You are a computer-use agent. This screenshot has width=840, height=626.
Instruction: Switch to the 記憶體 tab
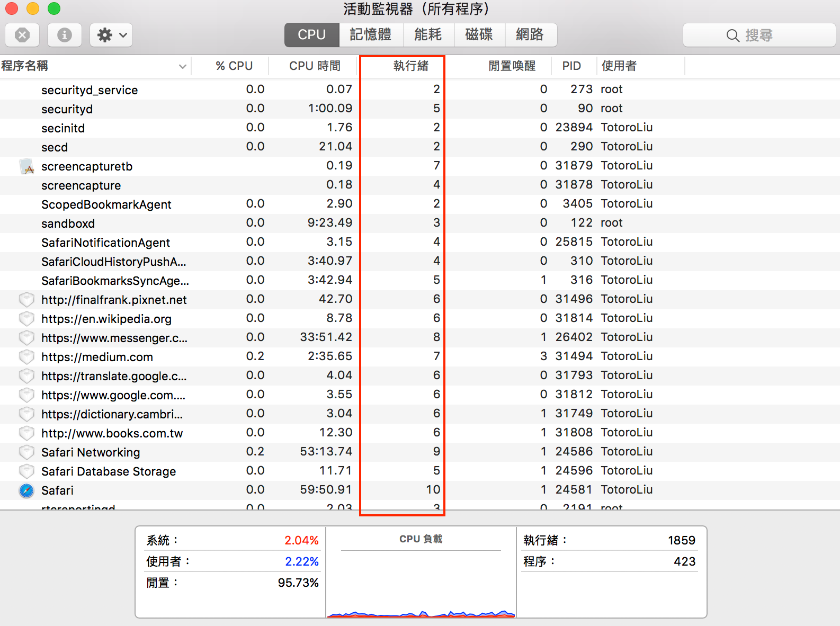tap(371, 35)
